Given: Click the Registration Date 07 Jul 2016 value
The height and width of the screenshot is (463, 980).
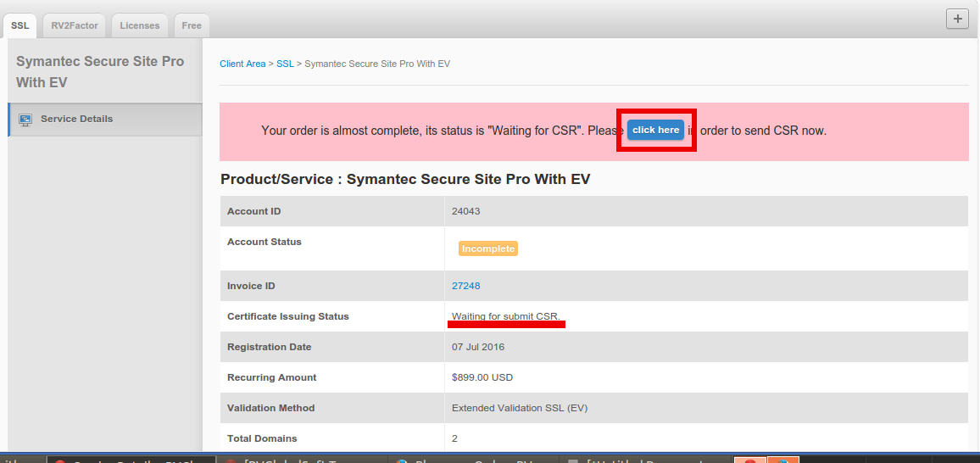Looking at the screenshot, I should pos(478,347).
